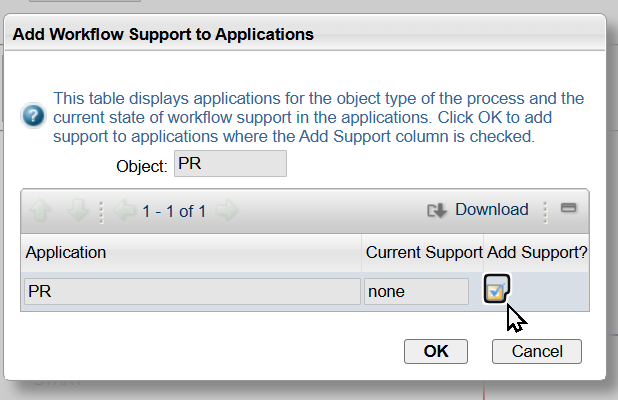The width and height of the screenshot is (618, 400).
Task: Click the Download icon in table toolbar
Action: click(436, 211)
